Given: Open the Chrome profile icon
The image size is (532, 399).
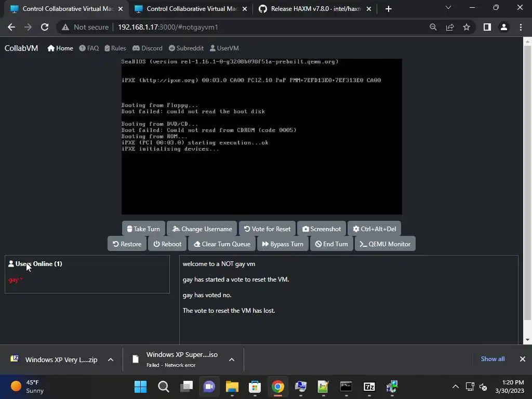Looking at the screenshot, I should tap(504, 27).
